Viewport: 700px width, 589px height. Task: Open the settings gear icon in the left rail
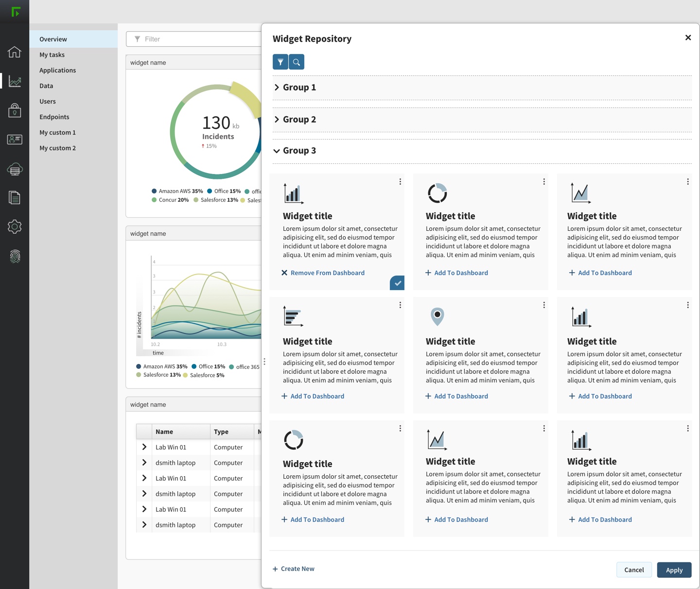15,226
